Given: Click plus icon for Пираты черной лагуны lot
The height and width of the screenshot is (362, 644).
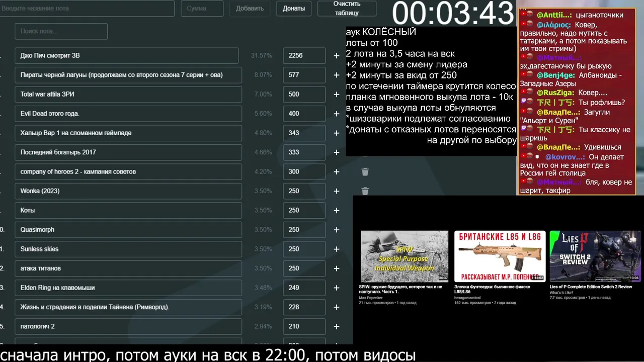Looking at the screenshot, I should [x=337, y=75].
